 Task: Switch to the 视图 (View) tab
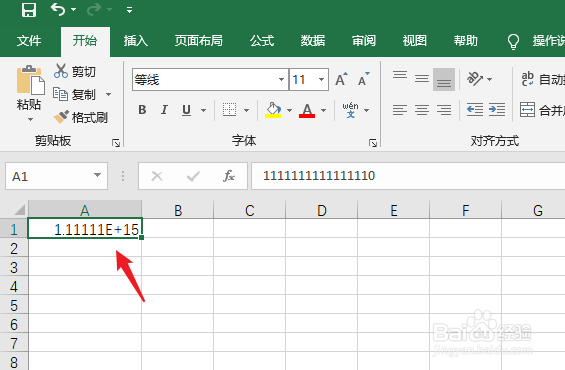click(x=415, y=41)
